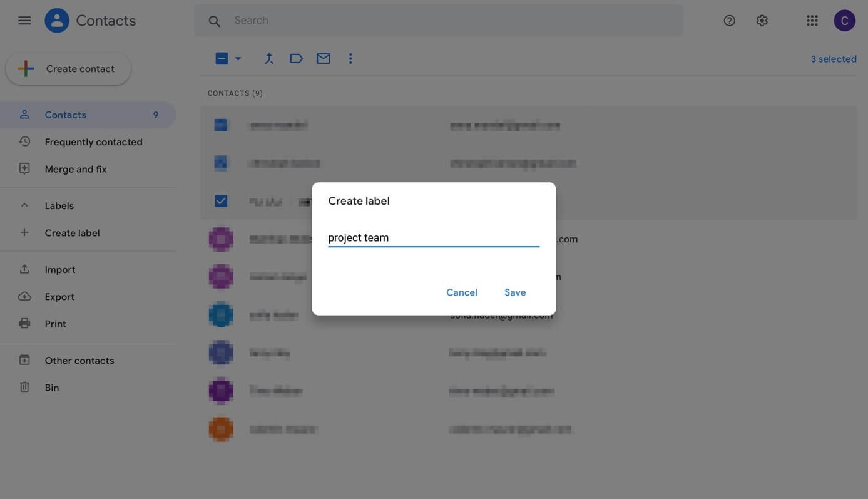This screenshot has width=868, height=499.
Task: Click the Create contact button
Action: pyautogui.click(x=68, y=69)
